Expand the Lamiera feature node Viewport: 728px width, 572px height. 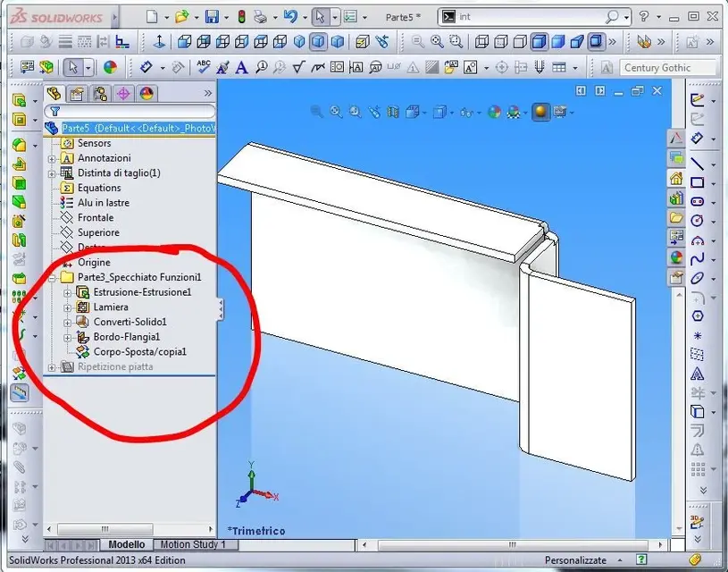click(x=68, y=307)
